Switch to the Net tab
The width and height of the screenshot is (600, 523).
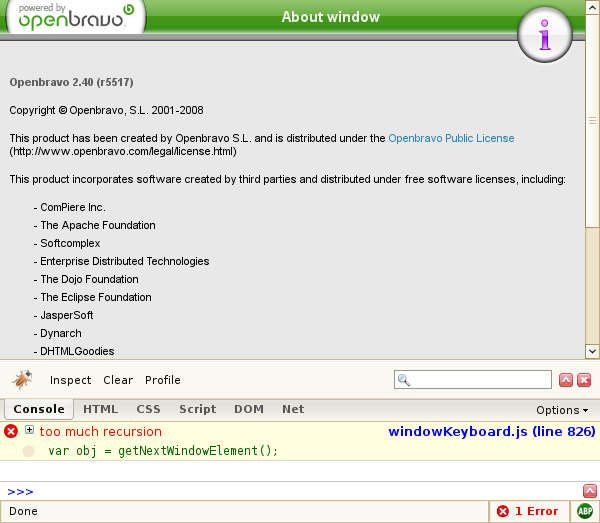[x=293, y=409]
